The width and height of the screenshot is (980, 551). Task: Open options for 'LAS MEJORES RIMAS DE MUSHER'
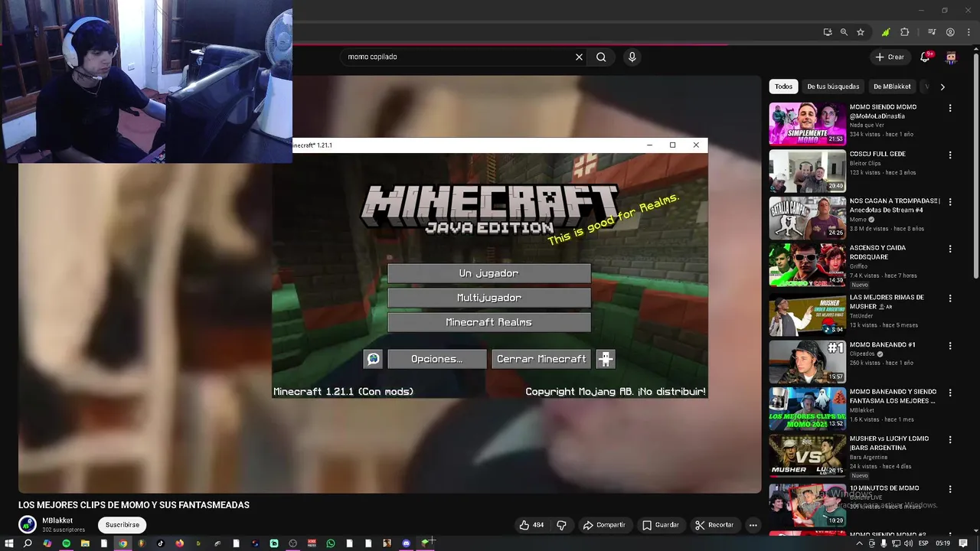[x=950, y=298]
